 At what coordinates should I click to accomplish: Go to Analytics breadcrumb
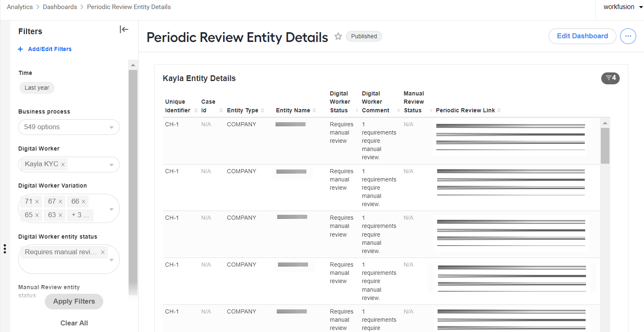(20, 7)
